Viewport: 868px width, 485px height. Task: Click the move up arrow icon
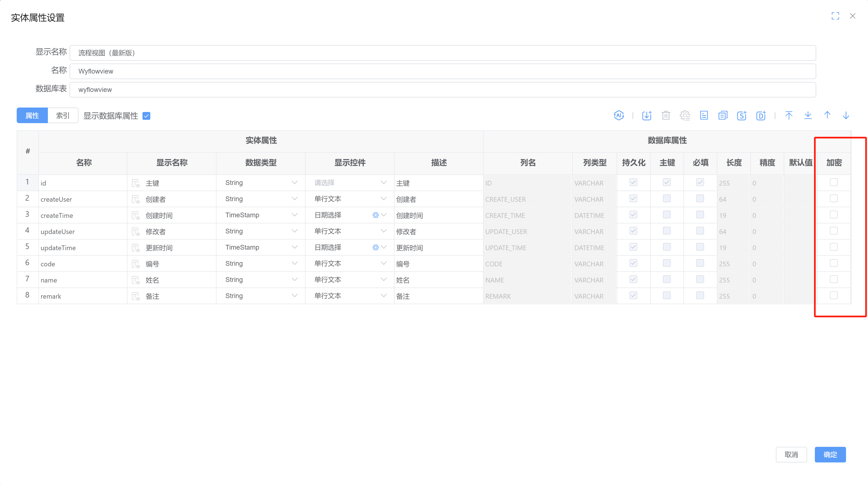(x=827, y=116)
